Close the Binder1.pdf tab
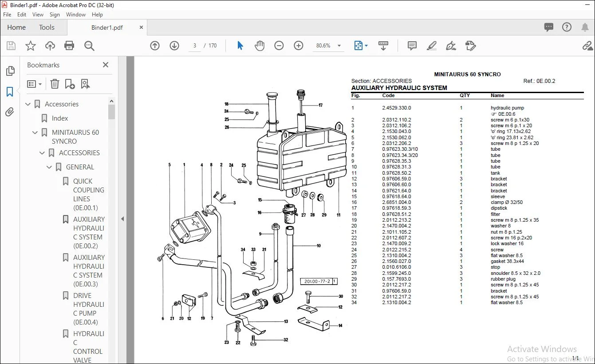 tap(142, 27)
